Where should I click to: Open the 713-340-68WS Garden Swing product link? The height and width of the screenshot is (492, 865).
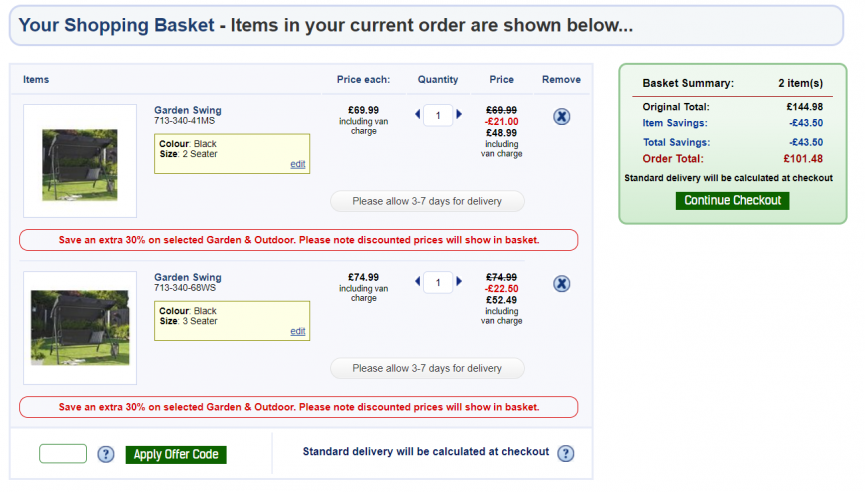tap(188, 277)
